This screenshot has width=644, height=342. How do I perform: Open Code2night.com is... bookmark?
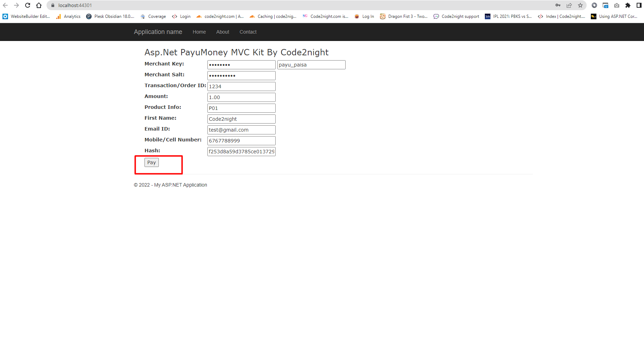tap(325, 16)
